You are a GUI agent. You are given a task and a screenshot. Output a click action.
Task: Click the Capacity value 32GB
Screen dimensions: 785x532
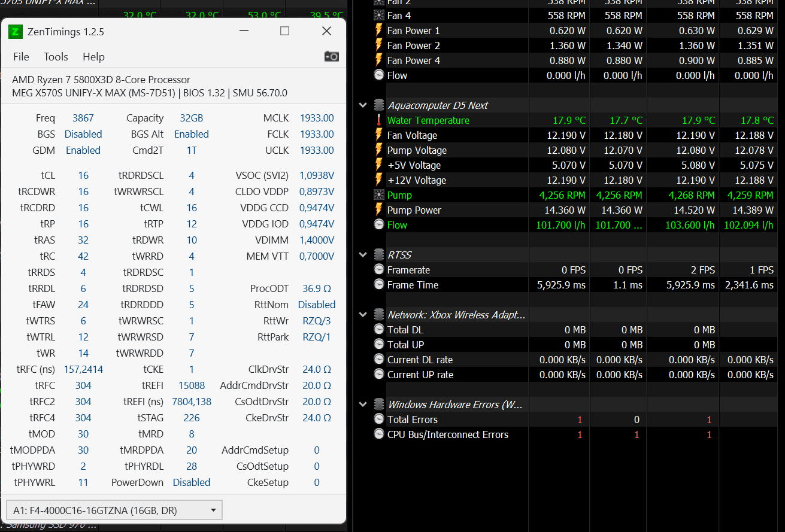pyautogui.click(x=192, y=118)
